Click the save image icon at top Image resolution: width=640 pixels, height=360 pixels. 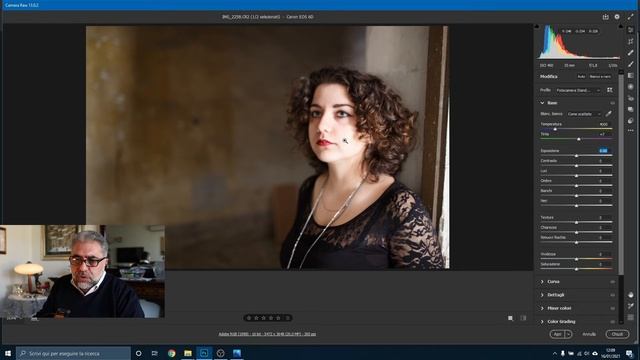(x=606, y=17)
